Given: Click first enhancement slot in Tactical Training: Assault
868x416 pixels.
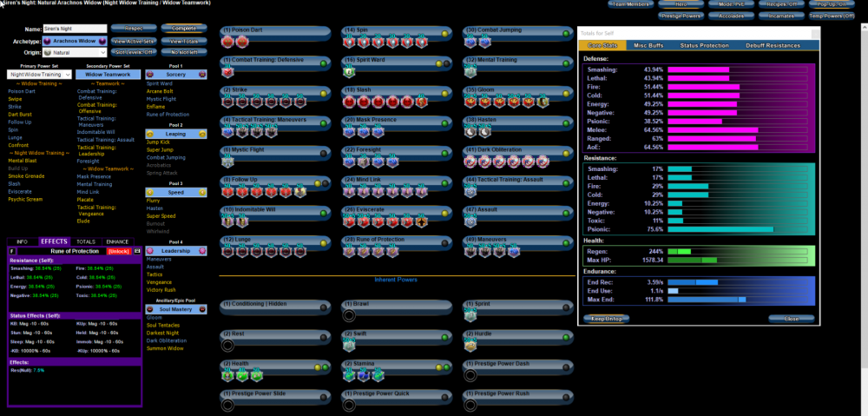Looking at the screenshot, I should tap(471, 191).
